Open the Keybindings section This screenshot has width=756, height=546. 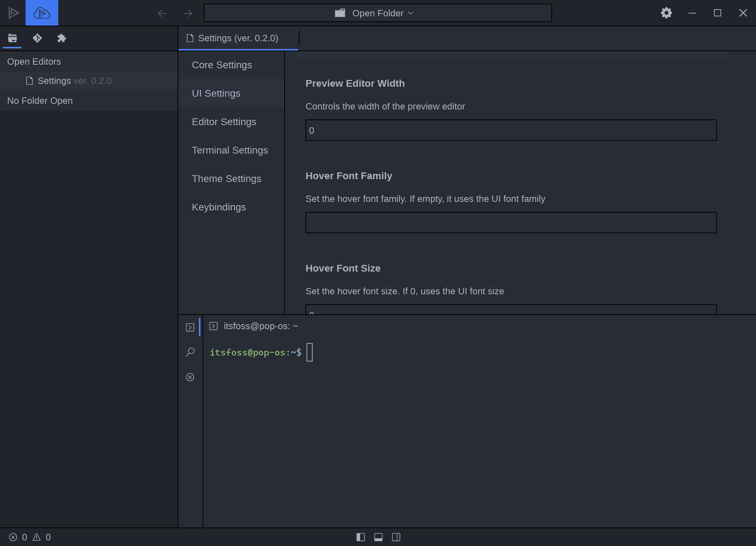(219, 207)
